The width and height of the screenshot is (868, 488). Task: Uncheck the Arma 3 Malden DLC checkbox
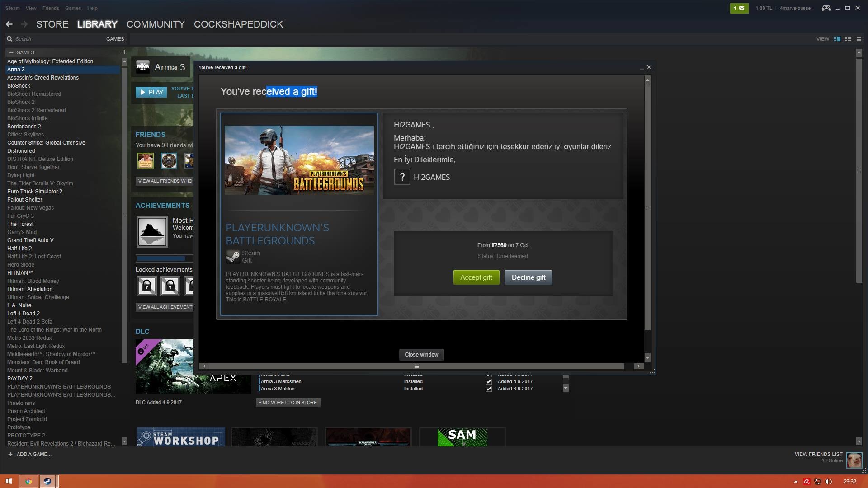pos(489,389)
